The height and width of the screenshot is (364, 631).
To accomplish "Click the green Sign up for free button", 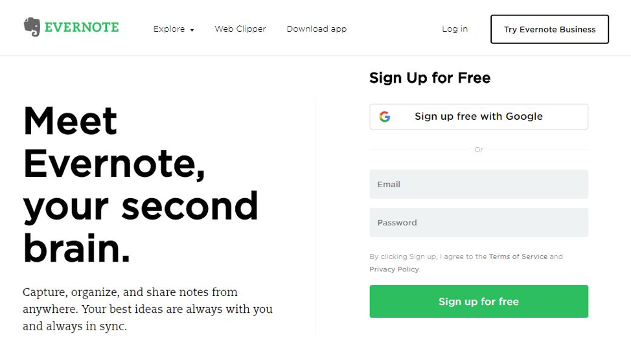I will coord(479,302).
